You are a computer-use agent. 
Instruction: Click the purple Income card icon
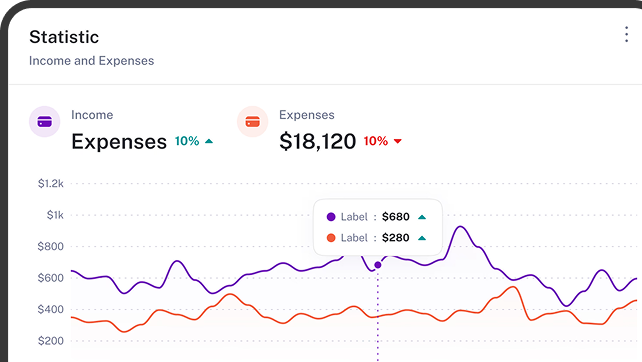coord(45,122)
